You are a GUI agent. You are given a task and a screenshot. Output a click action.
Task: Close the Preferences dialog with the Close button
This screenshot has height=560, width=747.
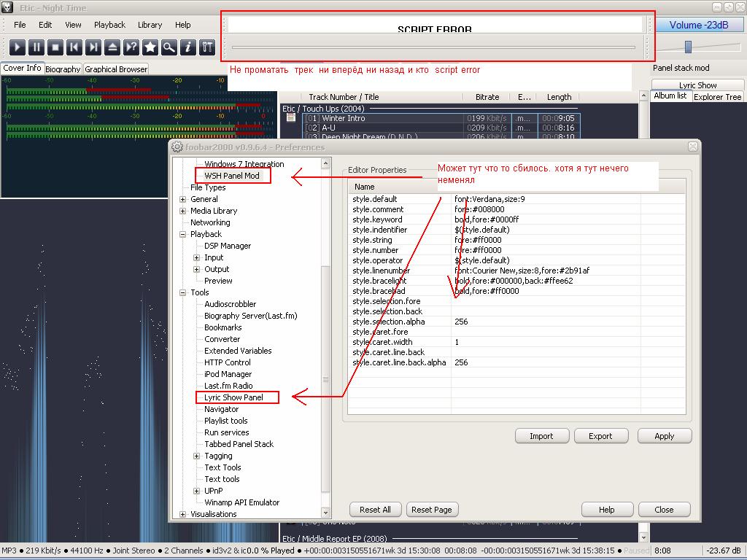tap(664, 510)
